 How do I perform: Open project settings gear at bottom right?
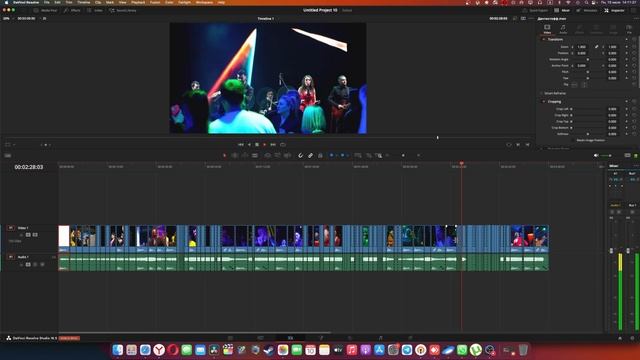pyautogui.click(x=633, y=338)
